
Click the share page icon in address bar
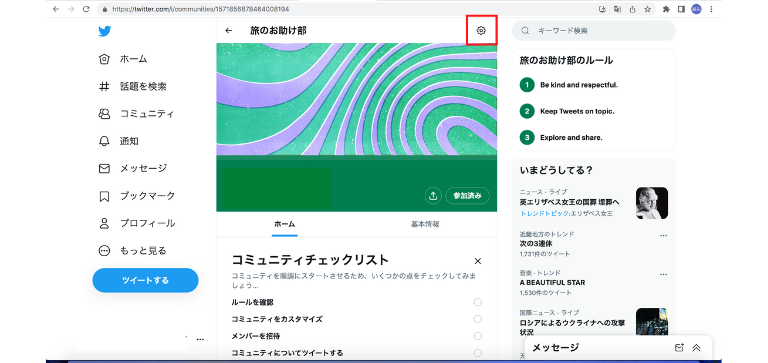[x=632, y=9]
